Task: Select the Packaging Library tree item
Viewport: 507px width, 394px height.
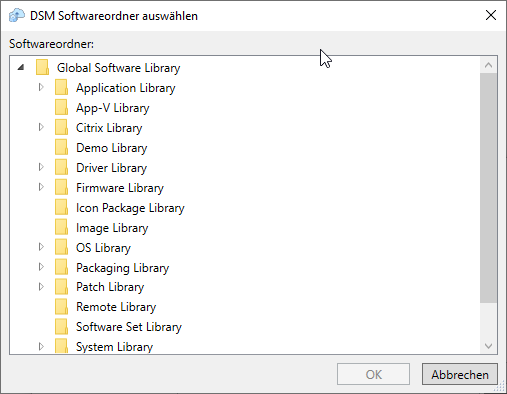Action: coord(122,268)
